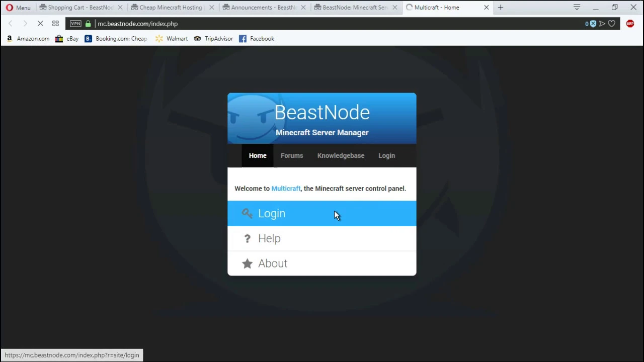Toggle the VPN badge

point(75,24)
